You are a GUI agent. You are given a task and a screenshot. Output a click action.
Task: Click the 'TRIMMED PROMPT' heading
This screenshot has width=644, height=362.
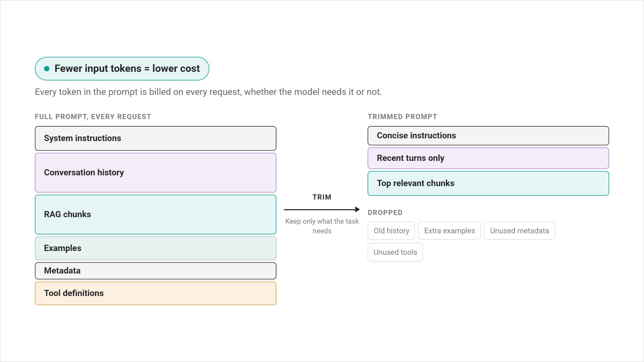(402, 117)
